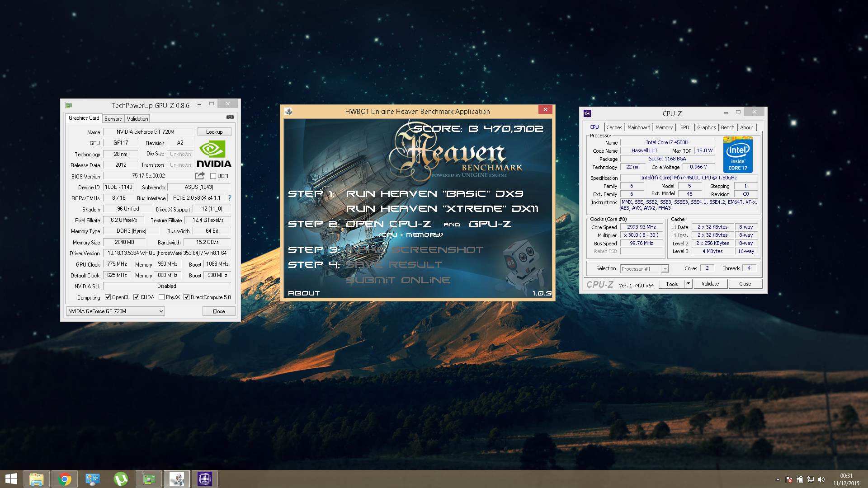Click RUN HEAVEN "BASIC" DX9
The width and height of the screenshot is (868, 488).
pyautogui.click(x=434, y=194)
